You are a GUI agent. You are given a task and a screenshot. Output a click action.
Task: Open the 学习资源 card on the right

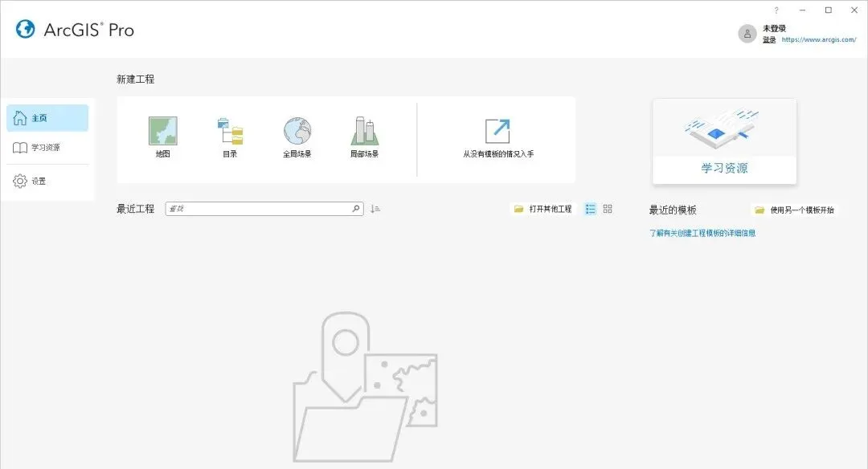[725, 141]
